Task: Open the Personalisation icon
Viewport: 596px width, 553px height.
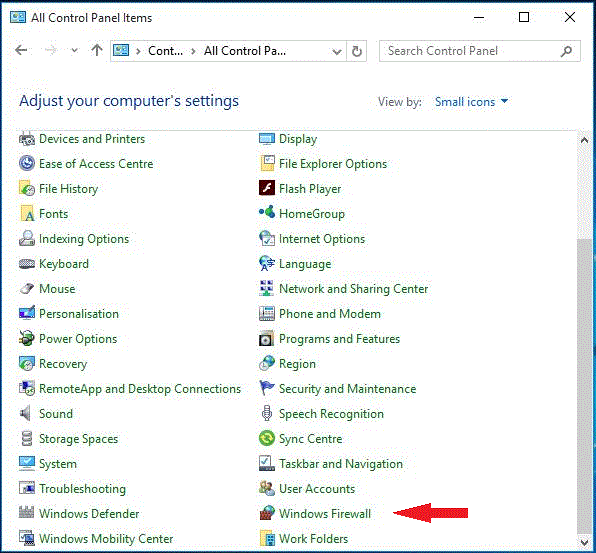Action: click(27, 314)
